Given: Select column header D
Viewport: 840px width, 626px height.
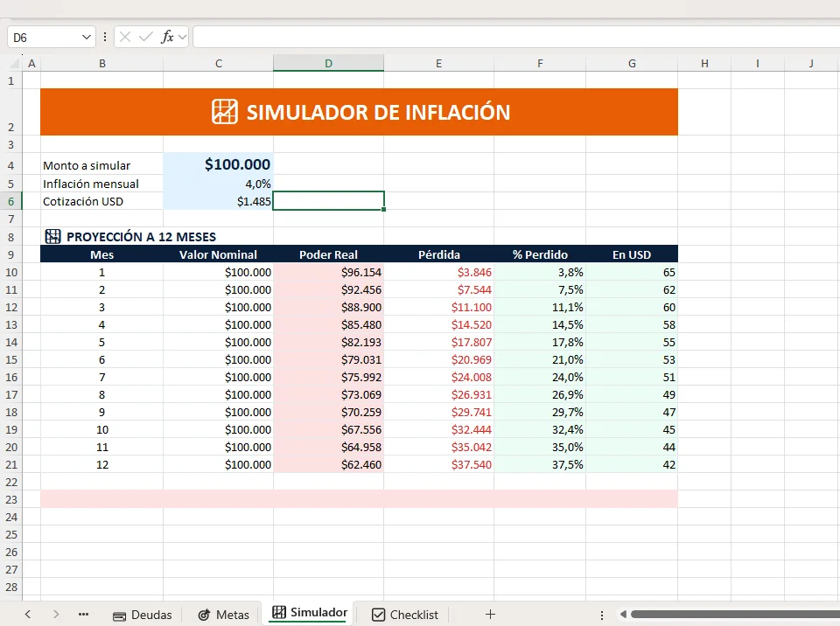Looking at the screenshot, I should click(328, 63).
